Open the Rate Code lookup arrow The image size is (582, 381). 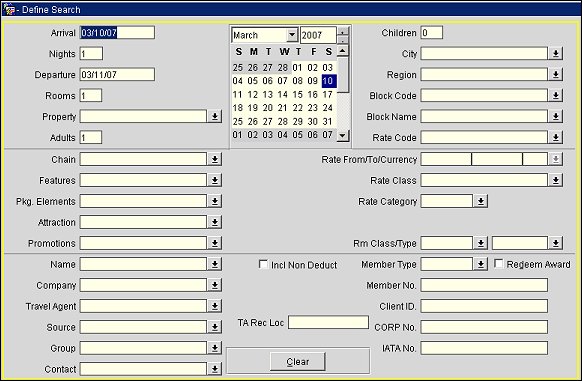555,137
